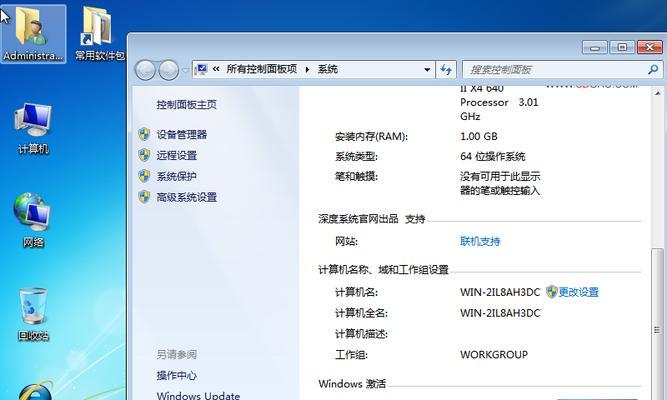Close the System window
667x400 pixels.
click(650, 47)
